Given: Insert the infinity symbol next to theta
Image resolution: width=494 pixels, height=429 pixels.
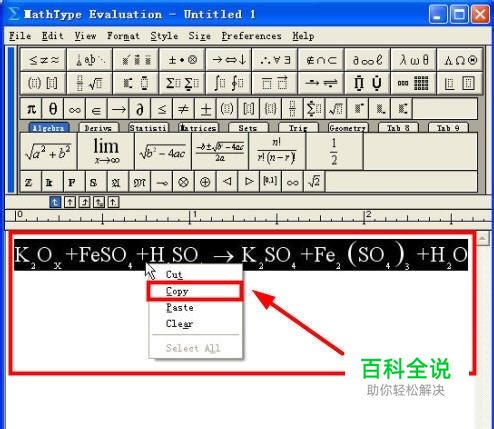Looking at the screenshot, I should pyautogui.click(x=74, y=109).
